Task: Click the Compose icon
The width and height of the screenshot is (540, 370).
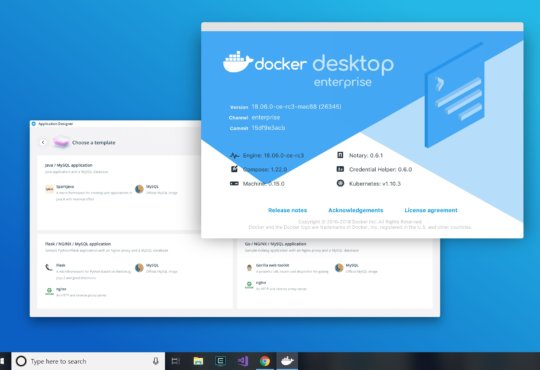Action: click(234, 169)
